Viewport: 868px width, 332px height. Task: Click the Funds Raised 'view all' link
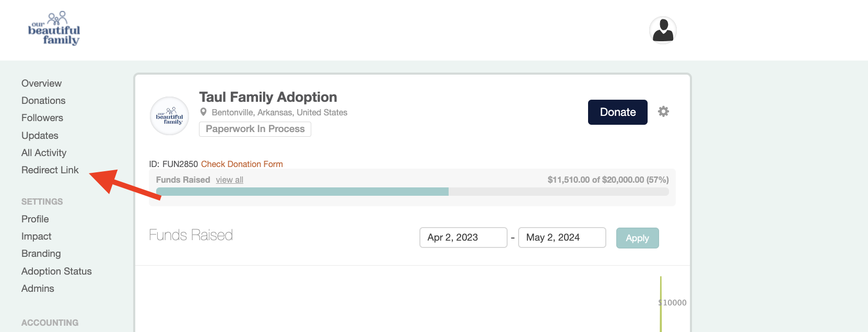click(x=229, y=180)
